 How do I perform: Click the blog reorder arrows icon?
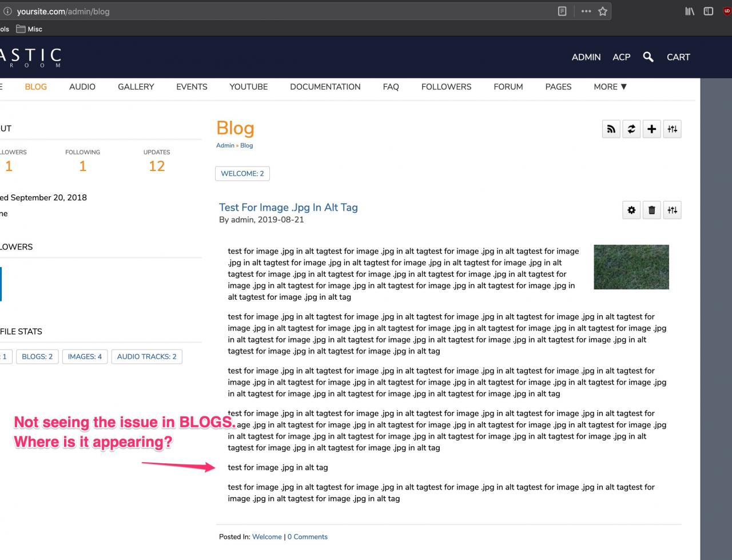click(631, 129)
